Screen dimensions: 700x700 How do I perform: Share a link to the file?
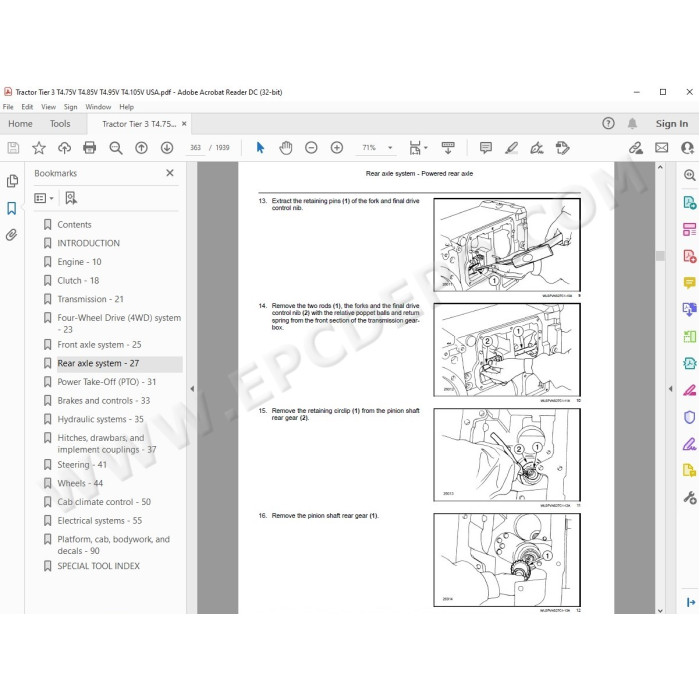coord(636,148)
